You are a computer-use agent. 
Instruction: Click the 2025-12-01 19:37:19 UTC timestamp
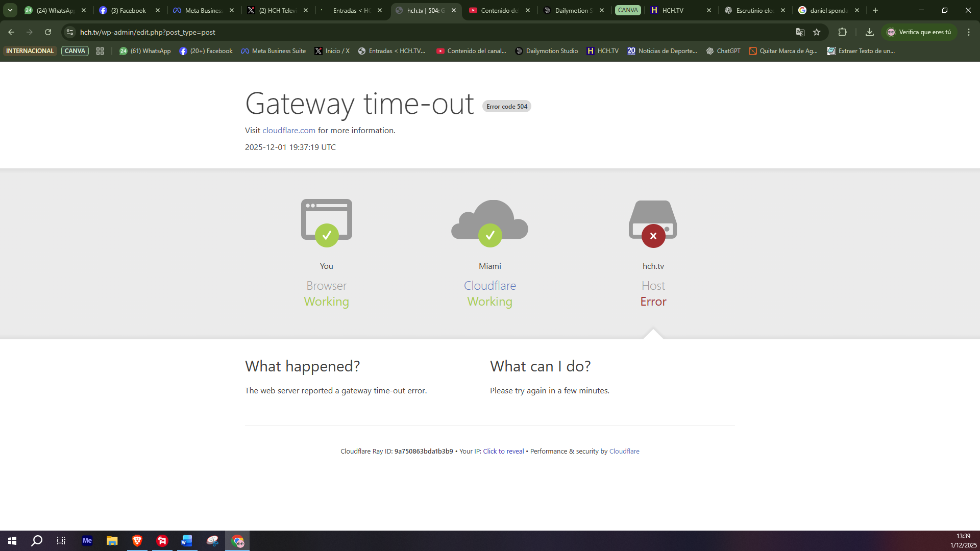[x=290, y=147]
